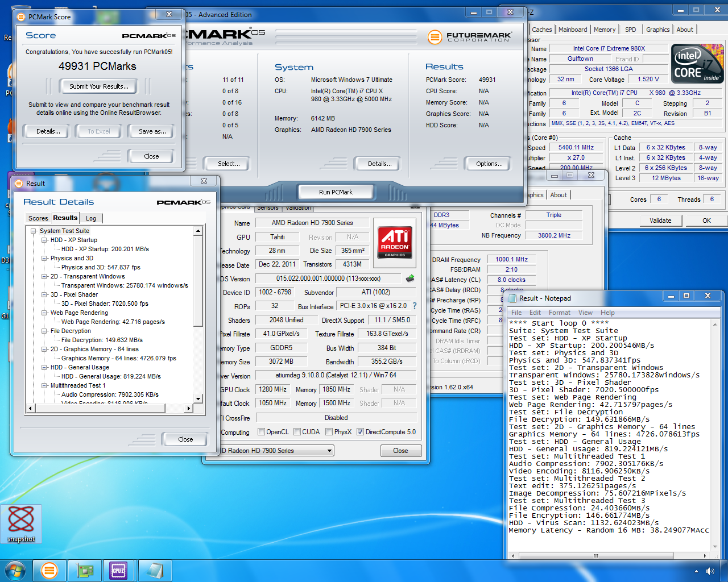Open the CPU-Z Graphics tab

(657, 30)
